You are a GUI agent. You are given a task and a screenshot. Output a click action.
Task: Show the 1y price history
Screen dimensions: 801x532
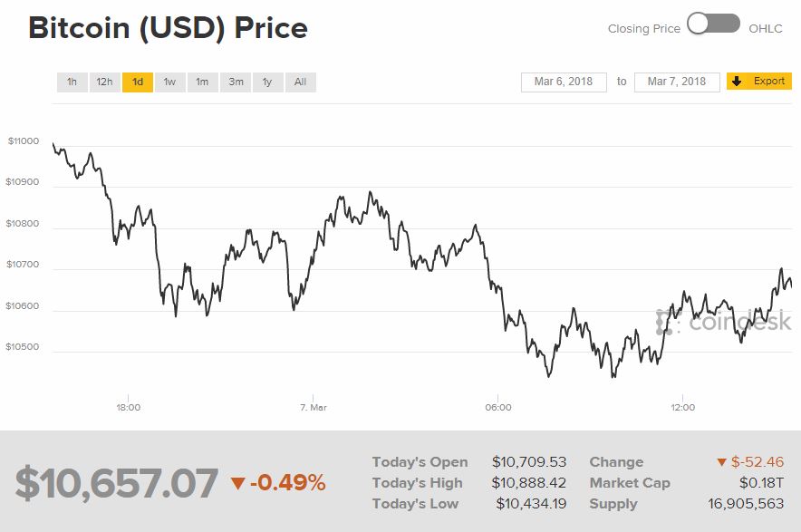coord(267,82)
